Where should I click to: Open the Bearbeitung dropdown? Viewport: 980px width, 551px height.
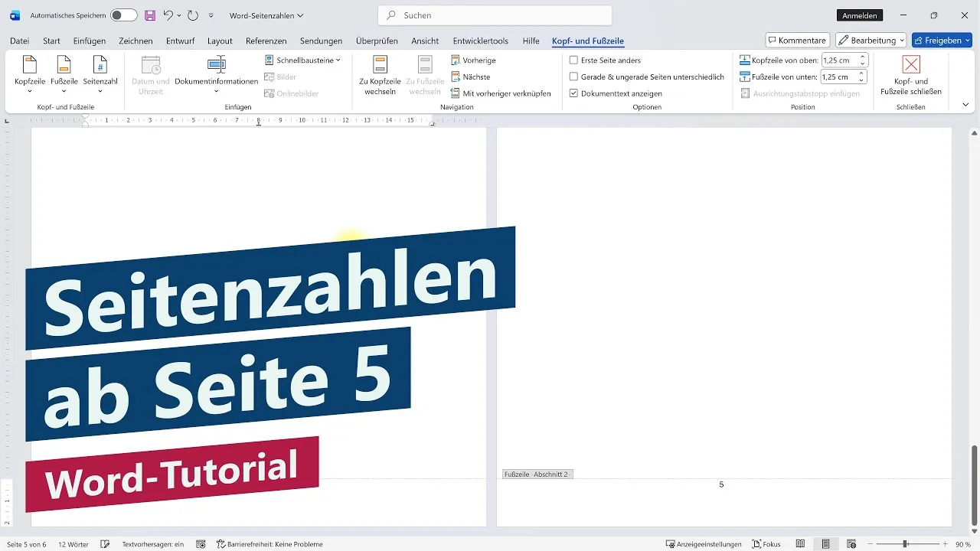click(x=871, y=40)
